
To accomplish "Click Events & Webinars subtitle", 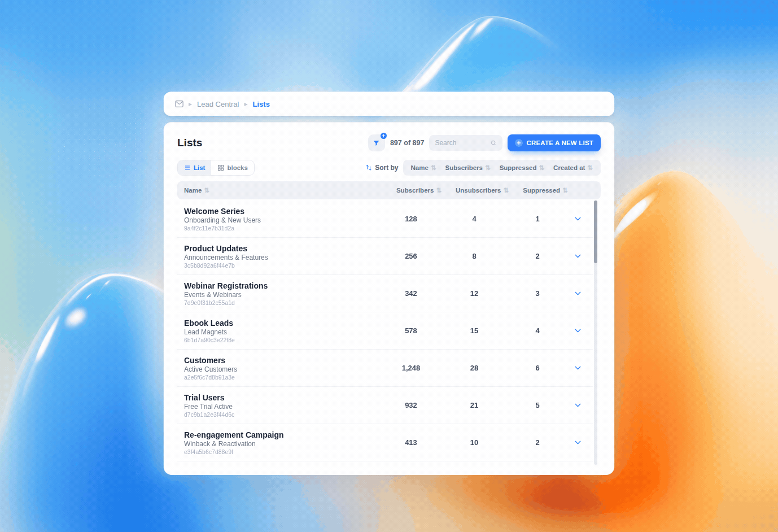I will (x=213, y=295).
